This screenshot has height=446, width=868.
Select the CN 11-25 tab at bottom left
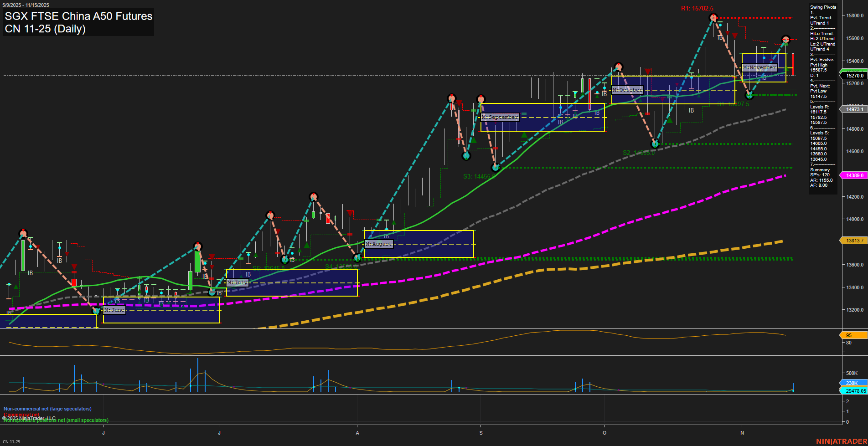pyautogui.click(x=12, y=441)
